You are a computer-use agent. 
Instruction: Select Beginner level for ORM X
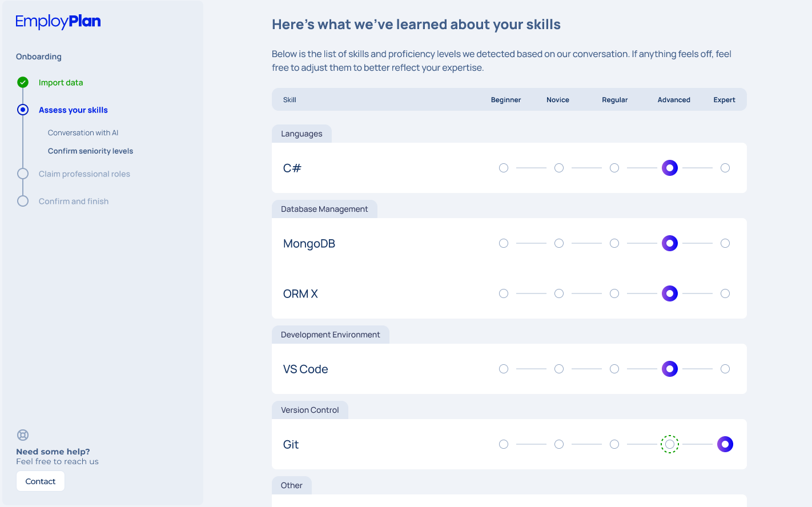coord(504,293)
